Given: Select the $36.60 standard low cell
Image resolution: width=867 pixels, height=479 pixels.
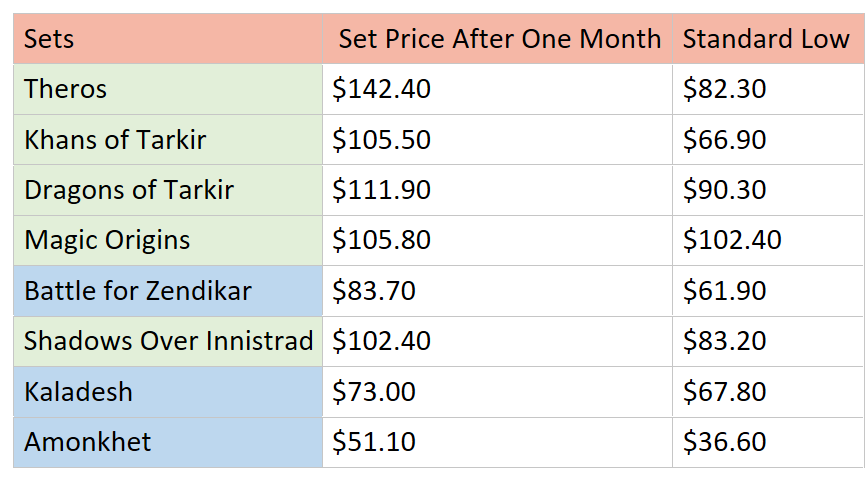Looking at the screenshot, I should (x=766, y=442).
